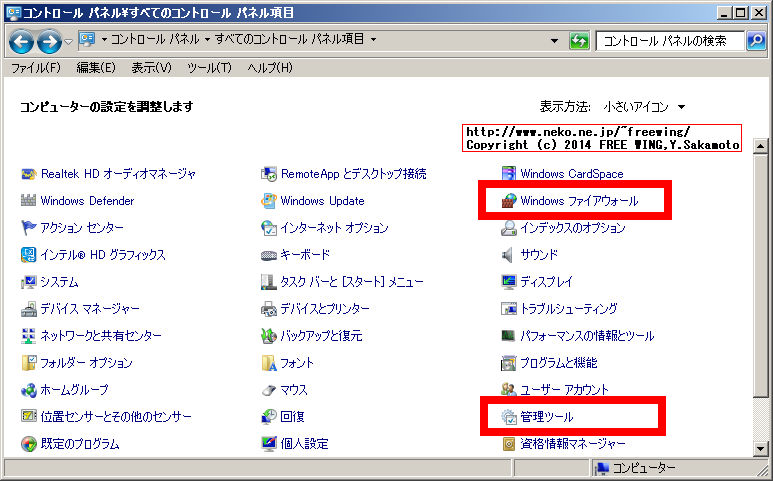Click the パフォーマンスの情報とツール icon
Screen dimensions: 773x481
(x=508, y=336)
